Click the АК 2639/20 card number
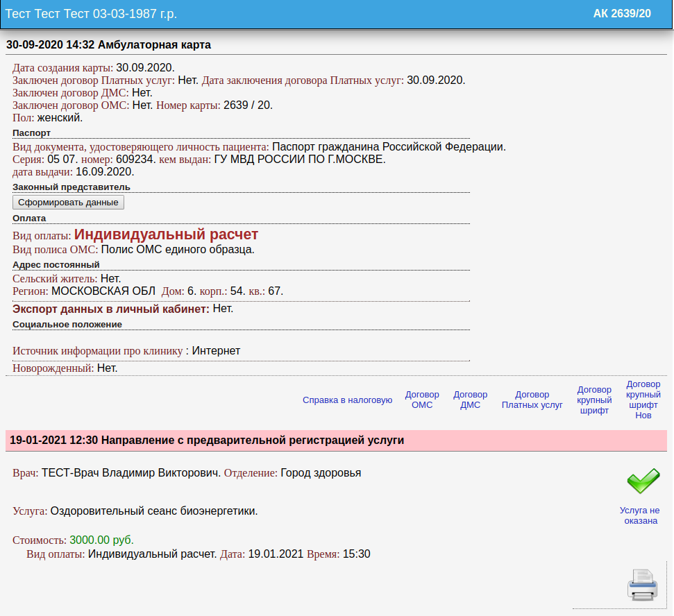Viewport: 674px width, 616px height. coord(622,14)
